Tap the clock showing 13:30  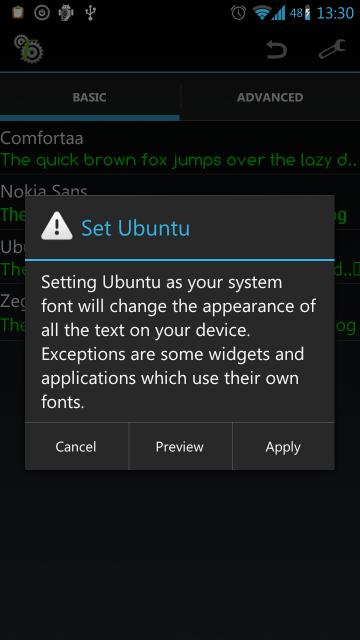(336, 13)
